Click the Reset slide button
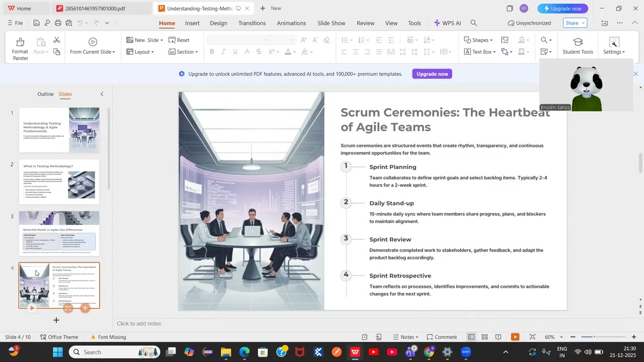This screenshot has width=644, height=362. (179, 40)
